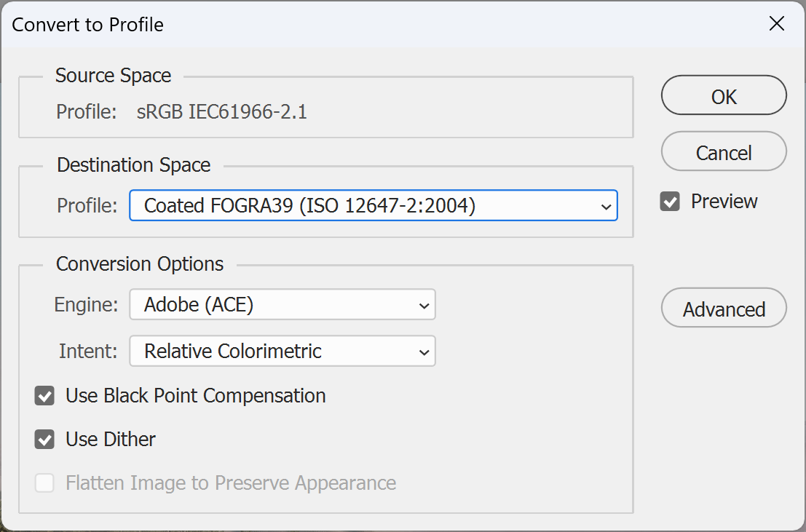The height and width of the screenshot is (532, 806).
Task: Open the Intent dropdown showing Relative Colorimetric
Action: coord(283,351)
